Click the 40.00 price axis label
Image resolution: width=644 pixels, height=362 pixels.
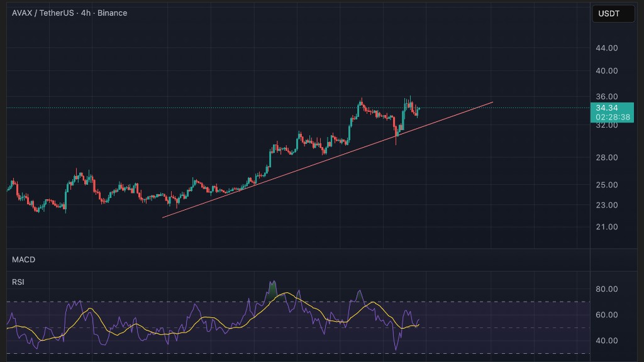click(606, 71)
